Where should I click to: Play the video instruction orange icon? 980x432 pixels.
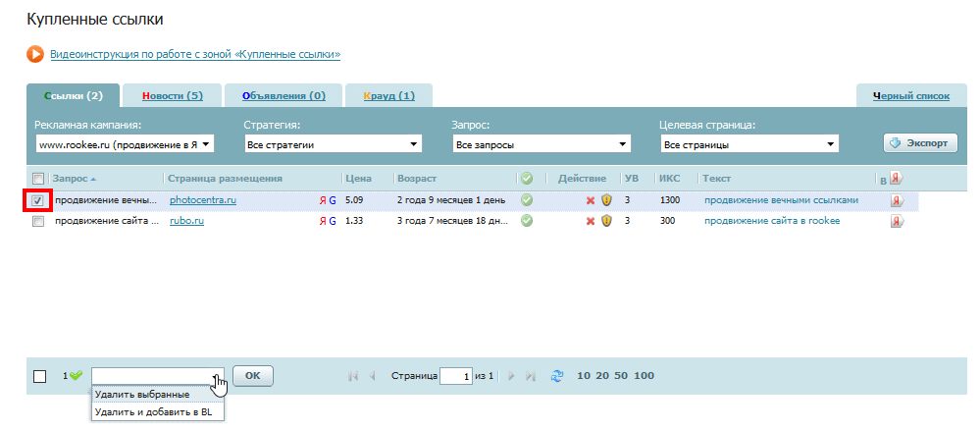coord(35,54)
